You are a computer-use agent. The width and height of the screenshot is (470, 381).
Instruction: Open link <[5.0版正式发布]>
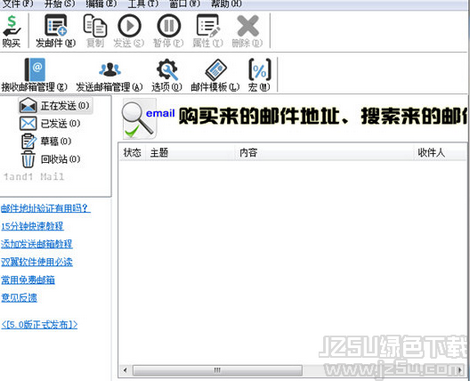(39, 324)
